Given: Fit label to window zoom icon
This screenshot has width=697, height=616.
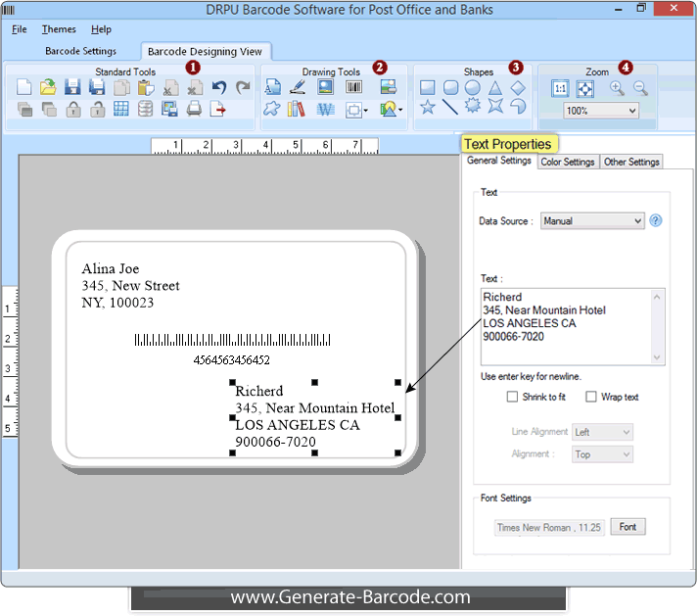Looking at the screenshot, I should point(584,88).
